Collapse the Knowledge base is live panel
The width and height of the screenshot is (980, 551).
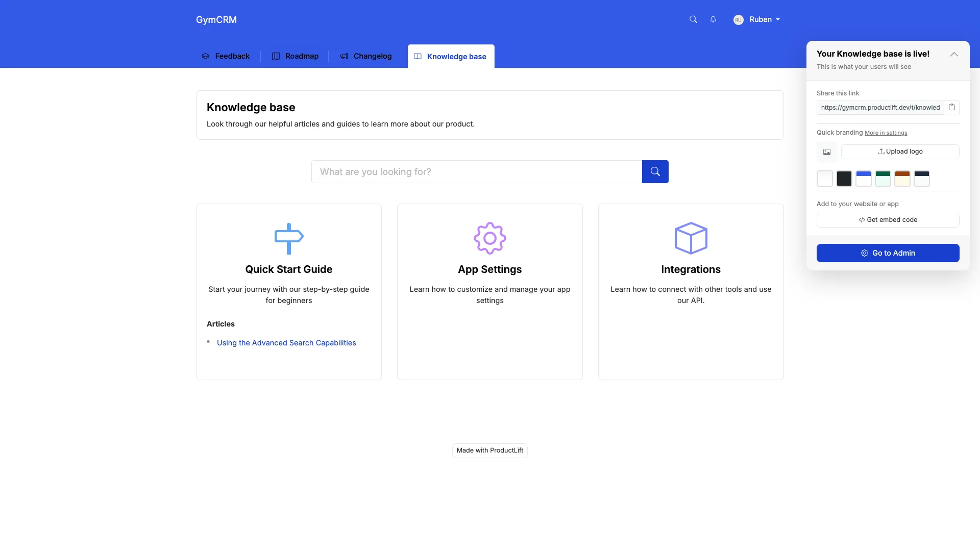[954, 54]
